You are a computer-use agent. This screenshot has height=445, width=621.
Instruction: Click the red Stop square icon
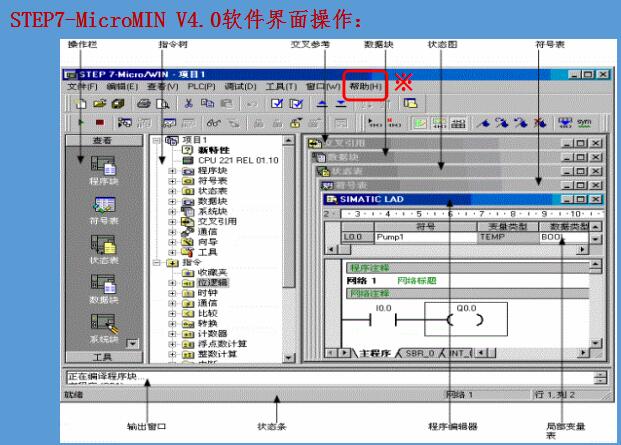[x=100, y=123]
